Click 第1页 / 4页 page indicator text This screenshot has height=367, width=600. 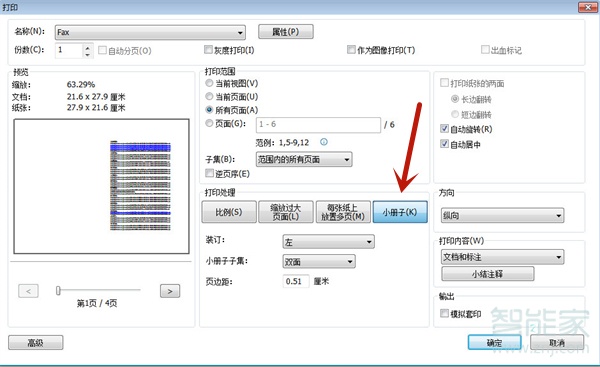point(97,303)
